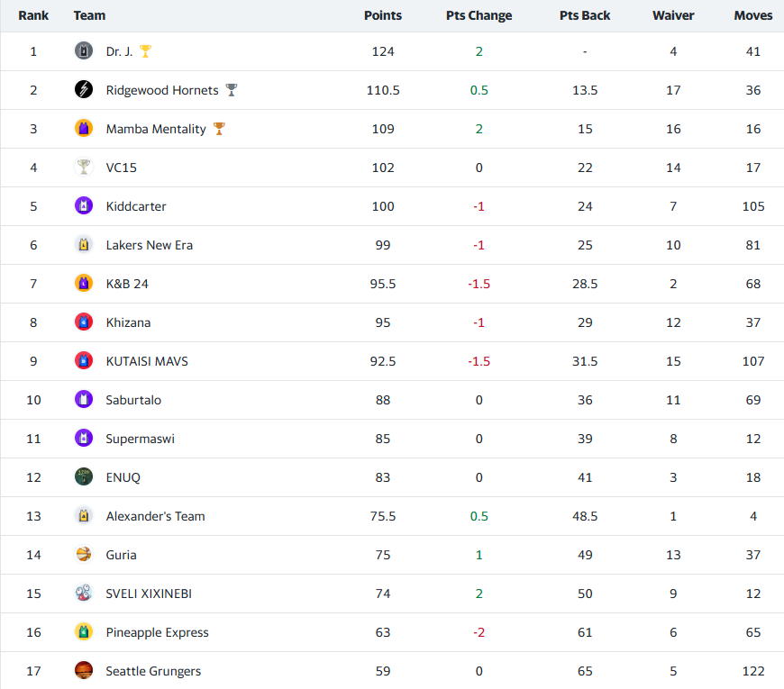Click the gold trophy beside Dr. J.
The width and height of the screenshot is (784, 689).
coord(145,51)
